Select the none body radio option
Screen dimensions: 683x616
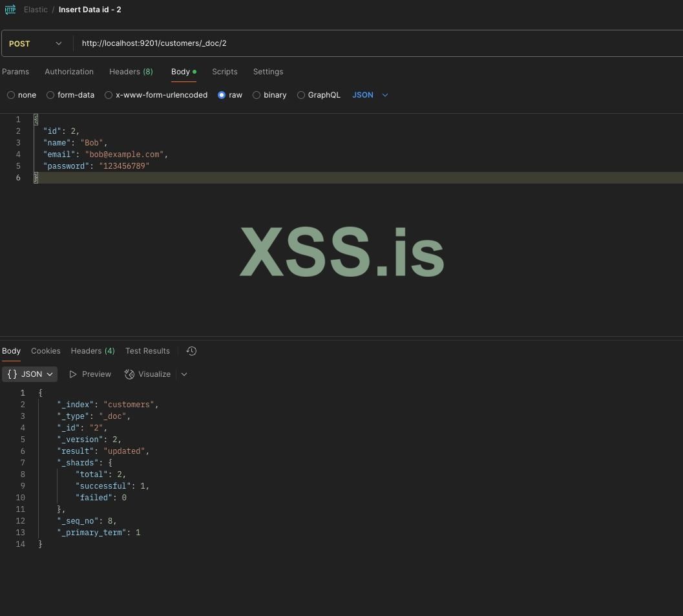(11, 95)
